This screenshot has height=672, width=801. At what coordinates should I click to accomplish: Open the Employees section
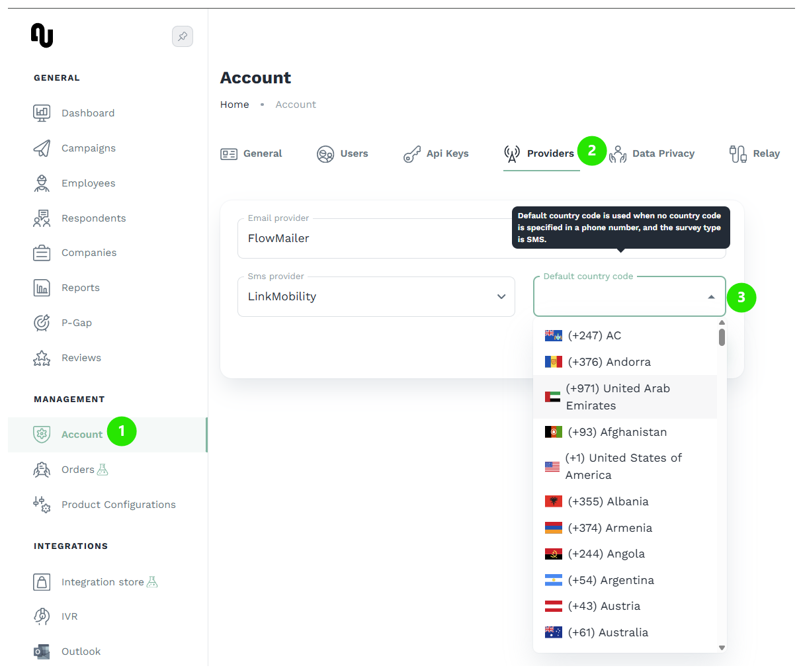pyautogui.click(x=41, y=183)
